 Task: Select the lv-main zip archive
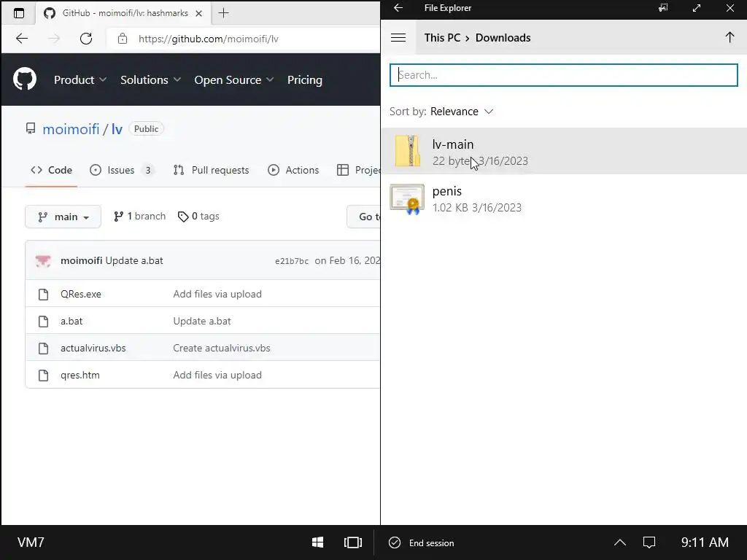click(564, 151)
